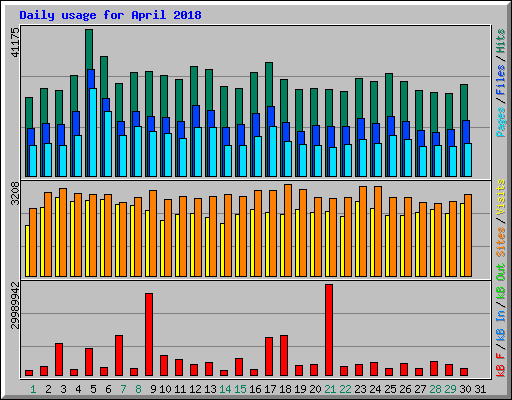Image resolution: width=512 pixels, height=400 pixels.
Task: Select day label 16 on x-axis
Action: (255, 389)
